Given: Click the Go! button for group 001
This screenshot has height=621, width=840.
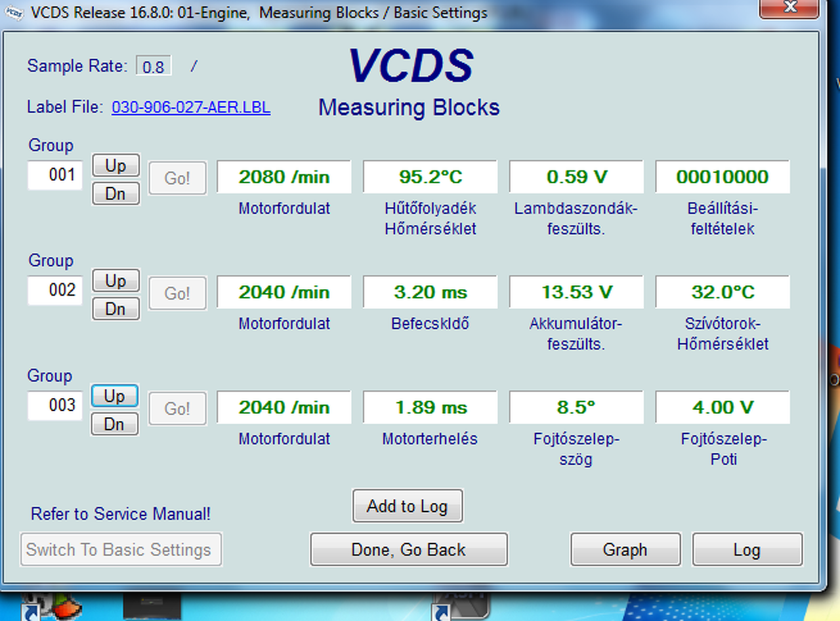Looking at the screenshot, I should 177,178.
